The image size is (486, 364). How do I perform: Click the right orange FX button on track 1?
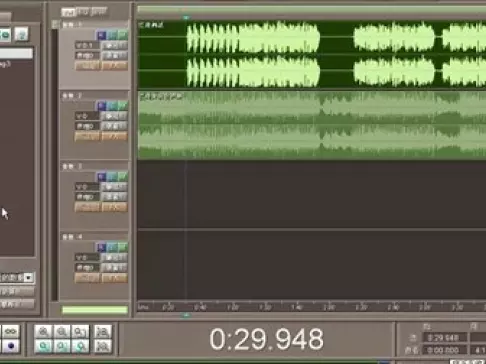114,66
